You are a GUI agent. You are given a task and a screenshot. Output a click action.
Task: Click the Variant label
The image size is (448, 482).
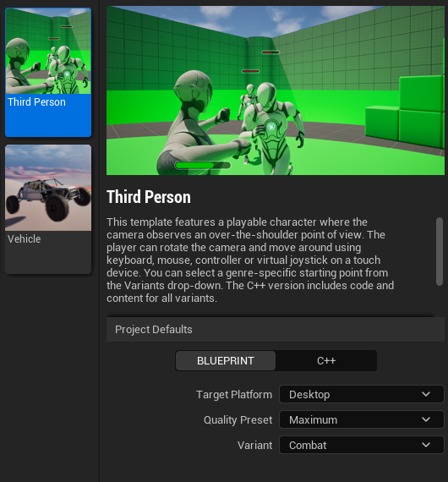click(254, 445)
